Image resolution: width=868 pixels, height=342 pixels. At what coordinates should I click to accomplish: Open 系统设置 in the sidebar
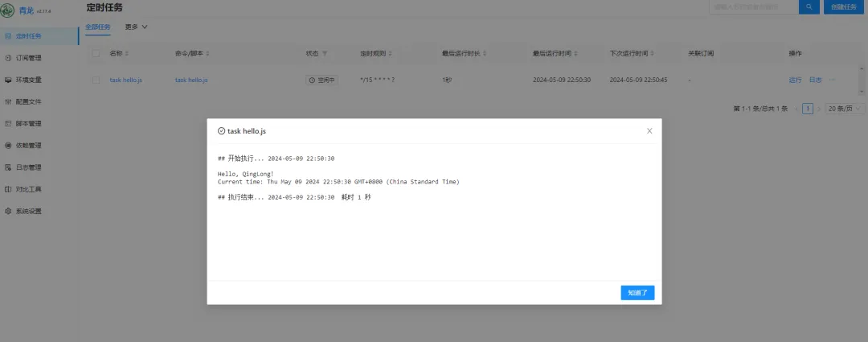pos(28,212)
